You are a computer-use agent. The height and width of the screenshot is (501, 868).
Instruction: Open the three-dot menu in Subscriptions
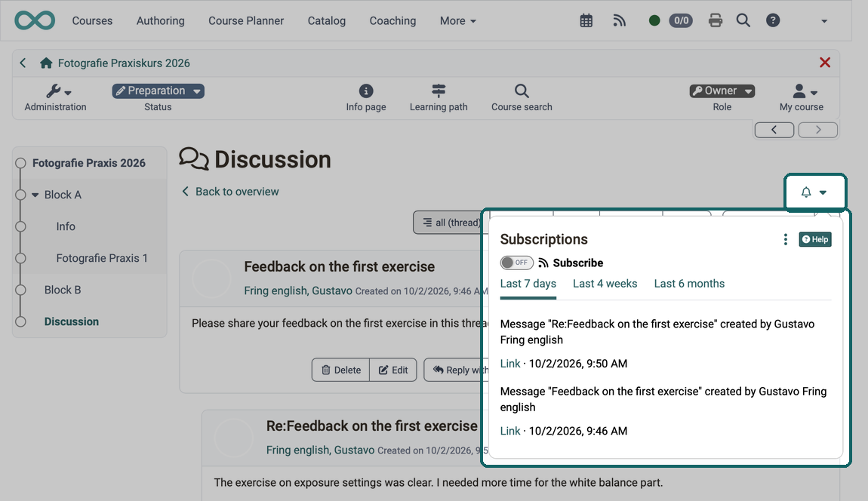pyautogui.click(x=786, y=239)
